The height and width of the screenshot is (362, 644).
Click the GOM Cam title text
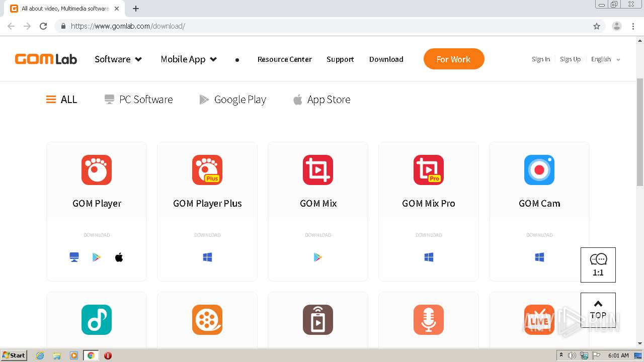point(539,204)
